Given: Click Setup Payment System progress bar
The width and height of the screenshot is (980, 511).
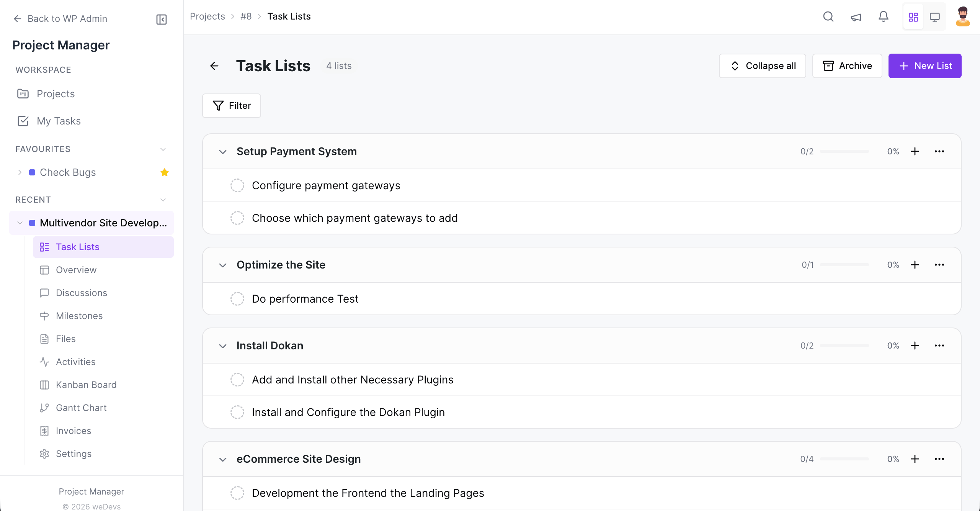Looking at the screenshot, I should click(844, 151).
